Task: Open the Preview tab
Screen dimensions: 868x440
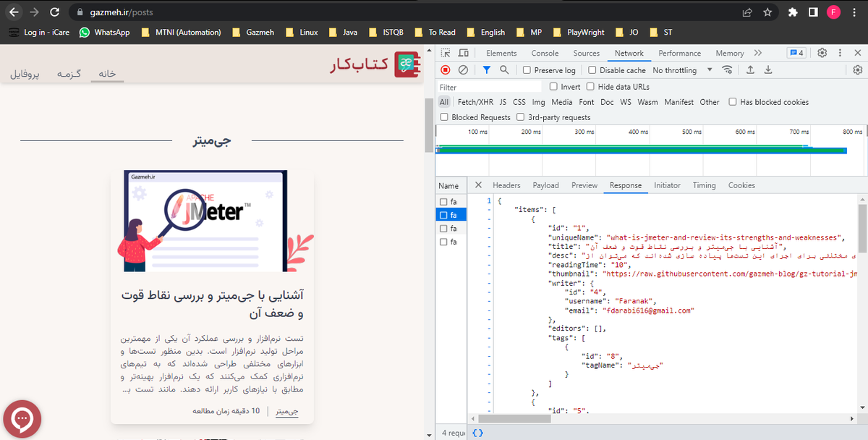Action: (x=584, y=185)
